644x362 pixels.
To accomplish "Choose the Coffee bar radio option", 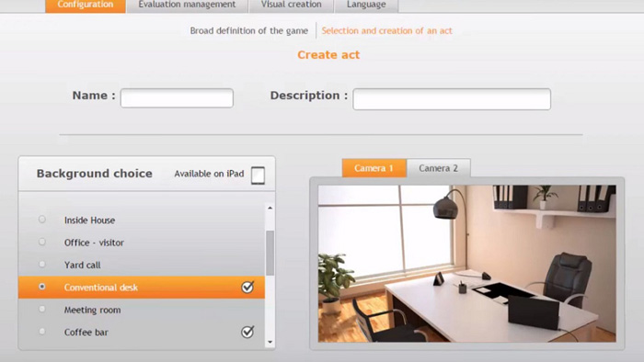I will pos(42,332).
